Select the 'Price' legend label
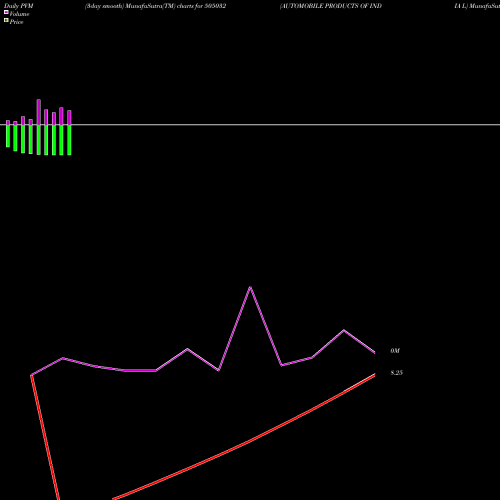 point(16,22)
